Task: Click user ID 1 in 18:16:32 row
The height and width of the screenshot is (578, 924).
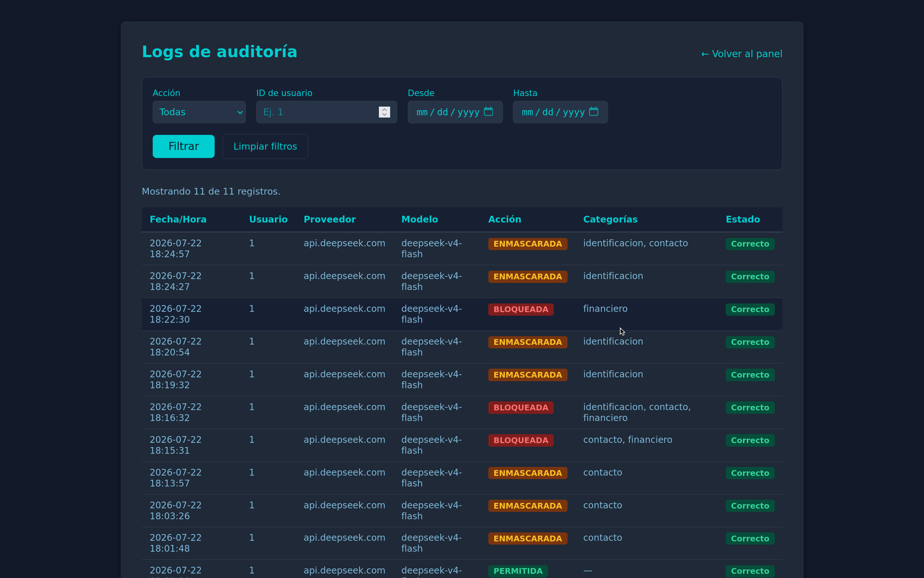Action: 252,407
